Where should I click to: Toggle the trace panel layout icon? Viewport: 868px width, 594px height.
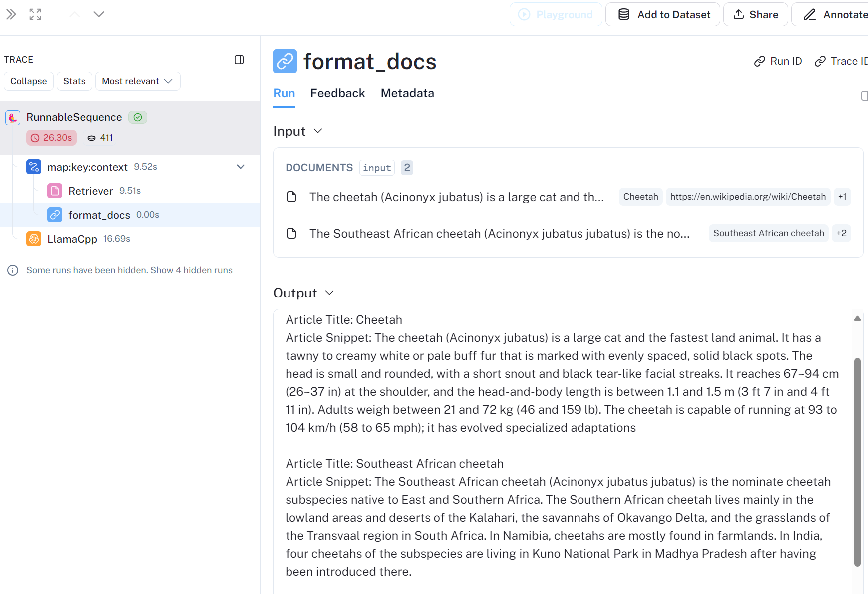coord(239,60)
